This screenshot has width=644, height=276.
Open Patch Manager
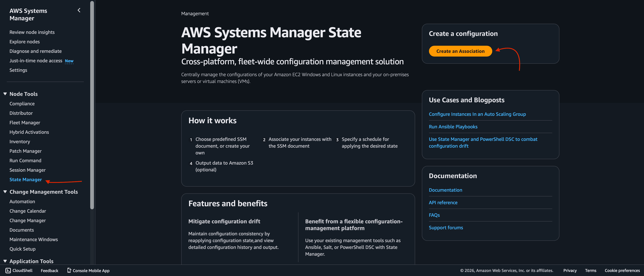pyautogui.click(x=25, y=151)
